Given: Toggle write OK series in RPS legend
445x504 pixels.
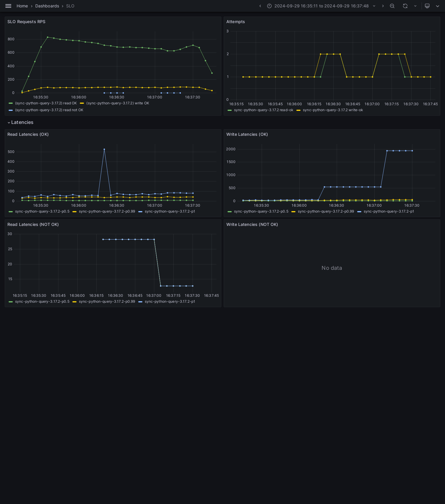Looking at the screenshot, I should [118, 103].
